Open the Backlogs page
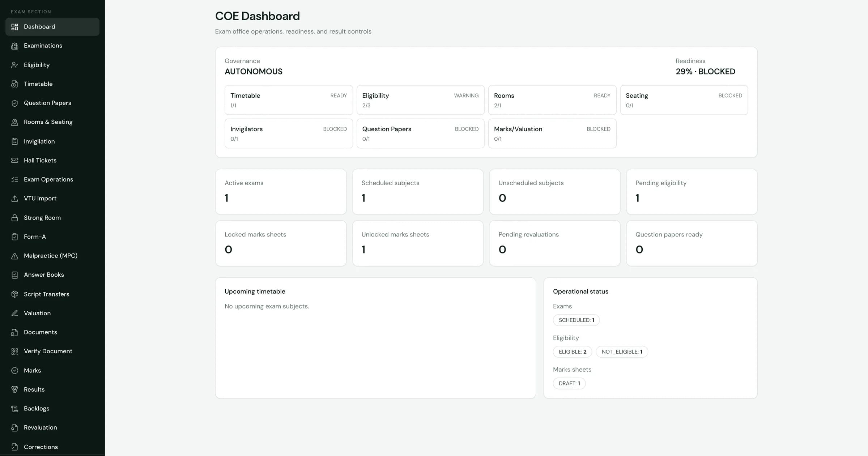Screen dimensions: 868x456 tap(52, 409)
